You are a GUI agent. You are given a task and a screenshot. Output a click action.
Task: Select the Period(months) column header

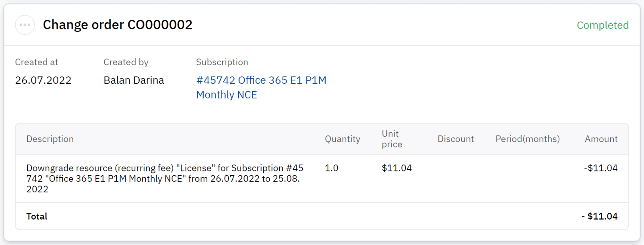[527, 139]
